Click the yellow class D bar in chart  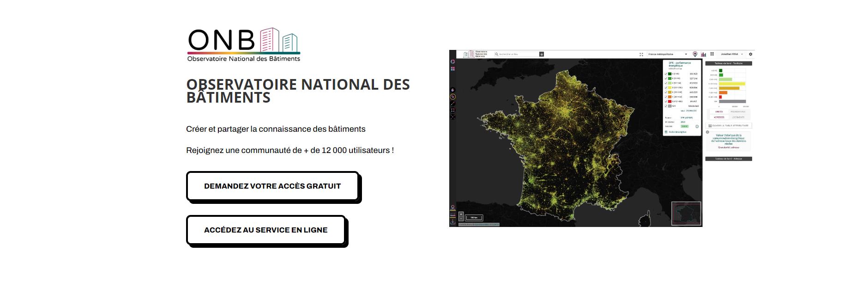(x=732, y=84)
